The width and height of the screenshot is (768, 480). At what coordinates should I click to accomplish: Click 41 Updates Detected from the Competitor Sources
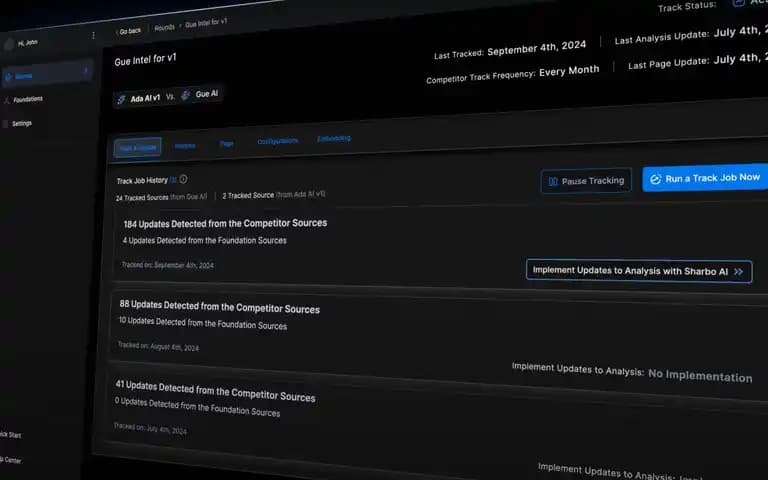pyautogui.click(x=216, y=391)
